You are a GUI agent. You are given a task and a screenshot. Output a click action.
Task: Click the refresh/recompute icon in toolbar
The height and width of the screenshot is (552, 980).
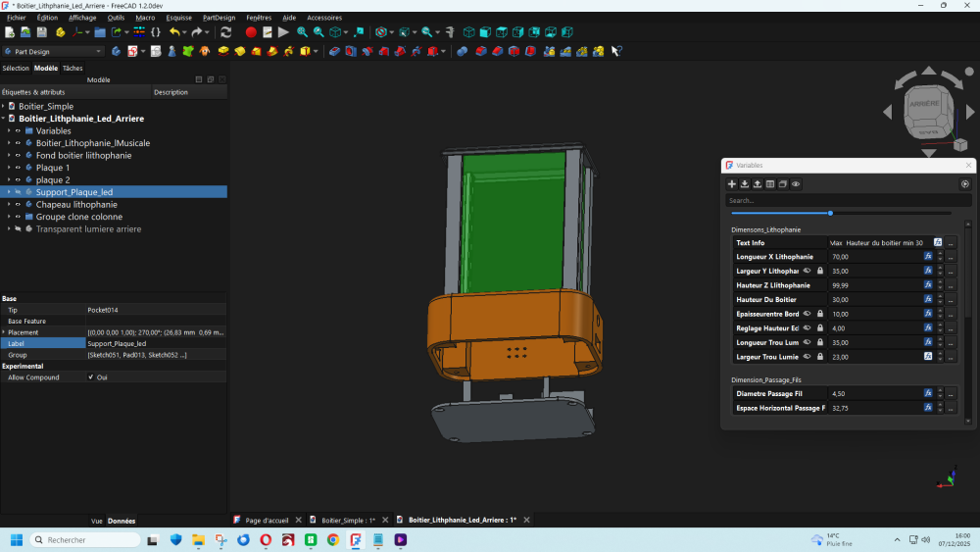(225, 32)
